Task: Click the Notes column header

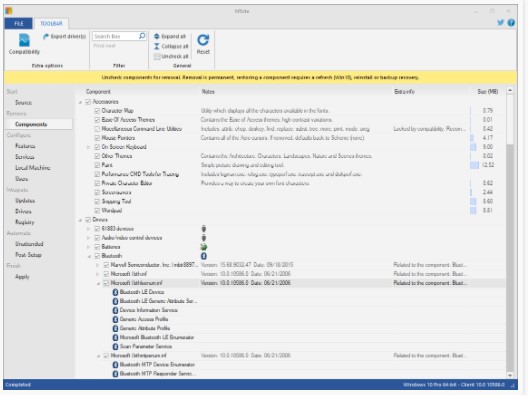Action: point(208,92)
